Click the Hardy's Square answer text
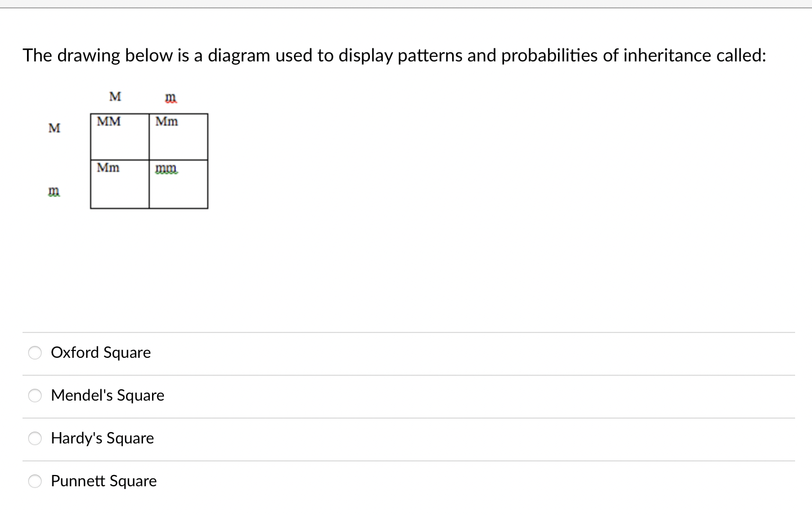Image resolution: width=812 pixels, height=515 pixels. coord(102,438)
